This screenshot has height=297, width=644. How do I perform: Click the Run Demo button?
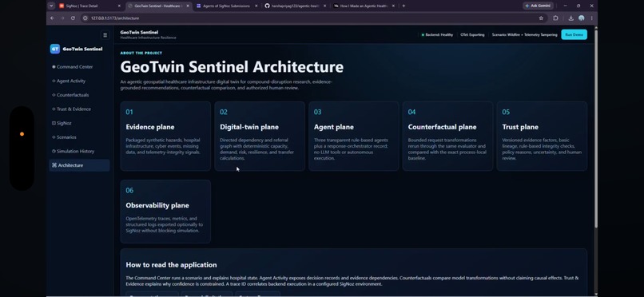(574, 35)
